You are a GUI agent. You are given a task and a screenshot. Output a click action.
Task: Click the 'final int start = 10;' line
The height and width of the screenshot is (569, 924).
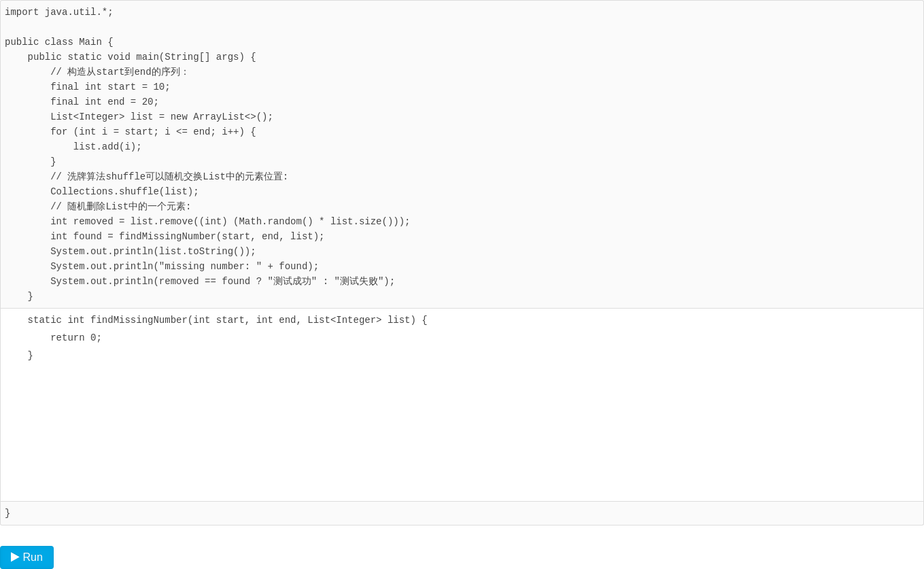click(110, 87)
